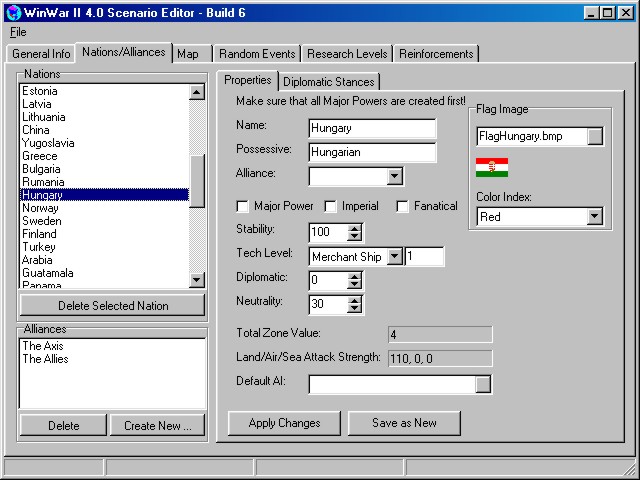Expand the Color Index dropdown
Image resolution: width=640 pixels, height=480 pixels.
[595, 216]
